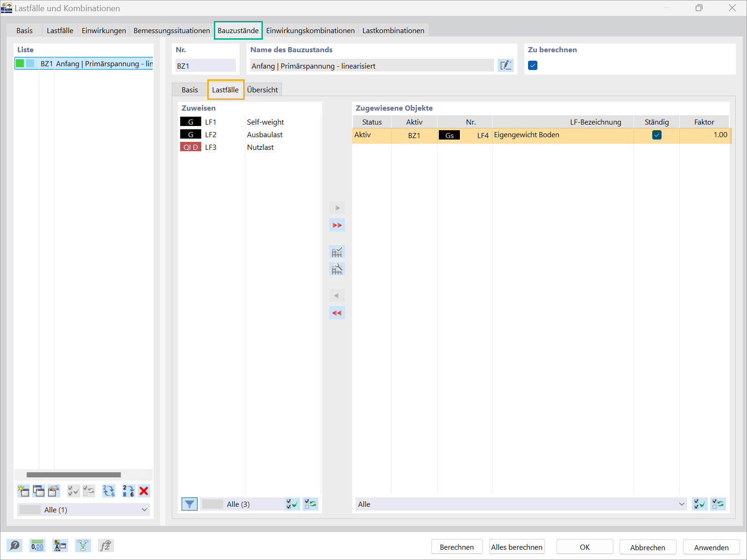The width and height of the screenshot is (747, 560).
Task: Click the grid with checkmark icon
Action: pos(337,252)
